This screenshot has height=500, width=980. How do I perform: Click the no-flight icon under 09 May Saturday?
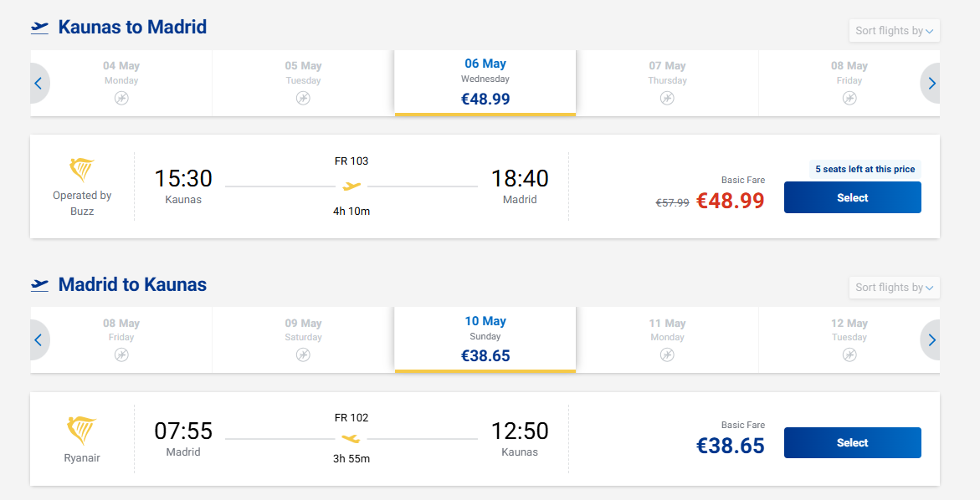pos(303,355)
